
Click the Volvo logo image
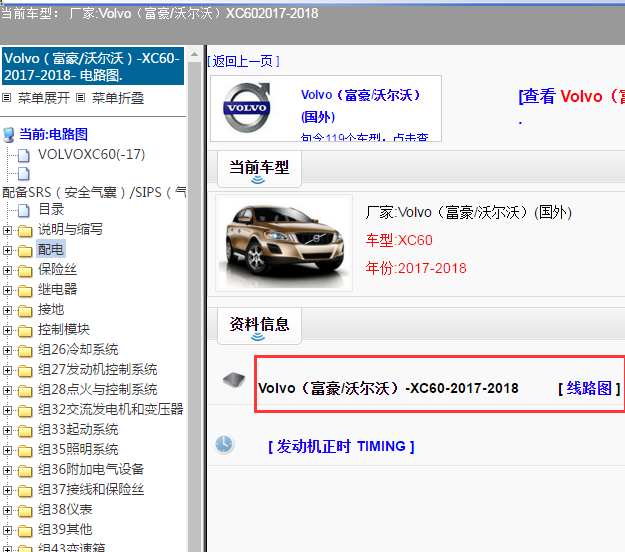click(248, 108)
